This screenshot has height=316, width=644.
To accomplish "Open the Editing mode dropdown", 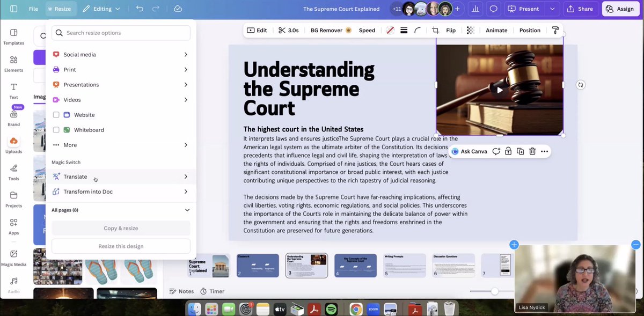I will [101, 9].
